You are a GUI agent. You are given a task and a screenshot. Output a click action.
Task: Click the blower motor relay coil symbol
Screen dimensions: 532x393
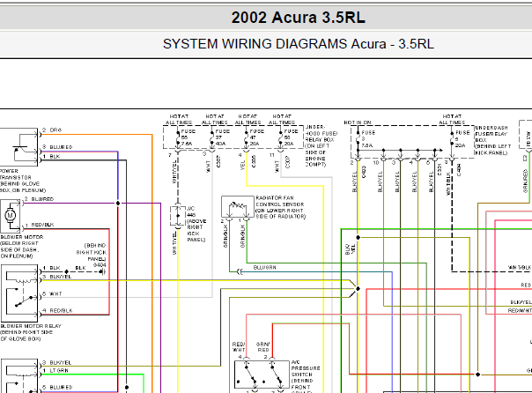click(21, 280)
